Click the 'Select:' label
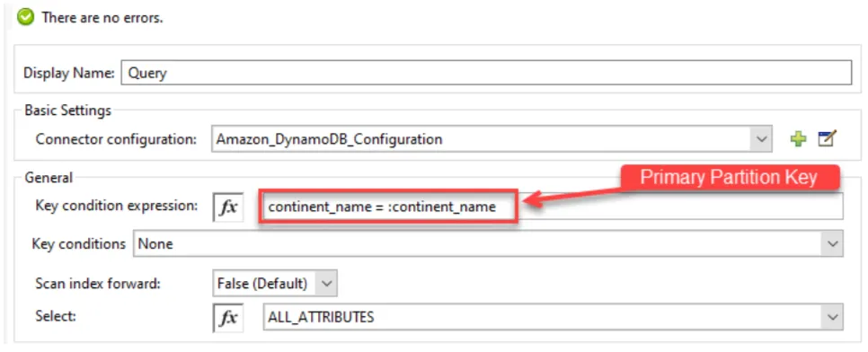This screenshot has width=868, height=352. click(56, 317)
